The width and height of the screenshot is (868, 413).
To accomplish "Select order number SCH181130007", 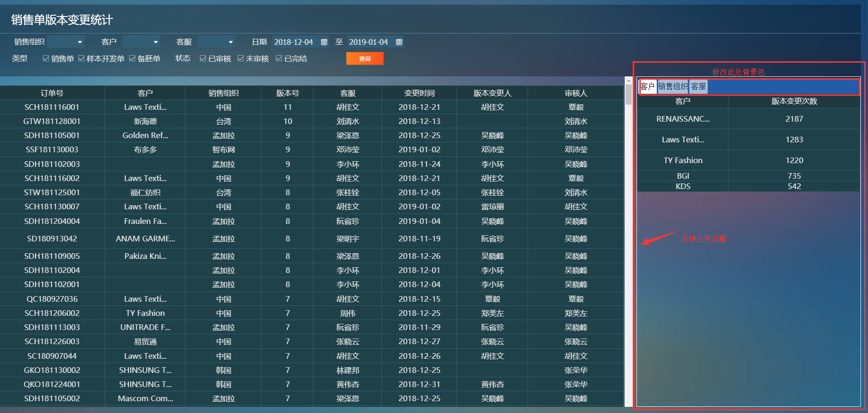I will (x=52, y=206).
